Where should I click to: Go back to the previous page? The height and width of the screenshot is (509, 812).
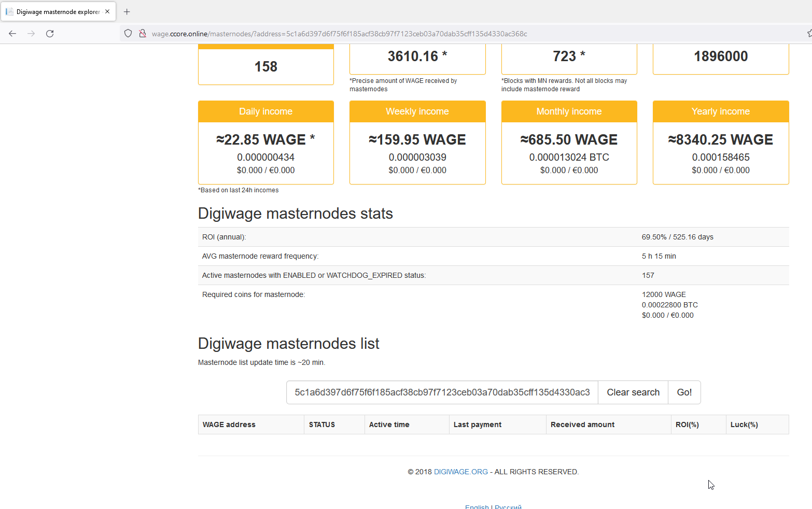(12, 34)
